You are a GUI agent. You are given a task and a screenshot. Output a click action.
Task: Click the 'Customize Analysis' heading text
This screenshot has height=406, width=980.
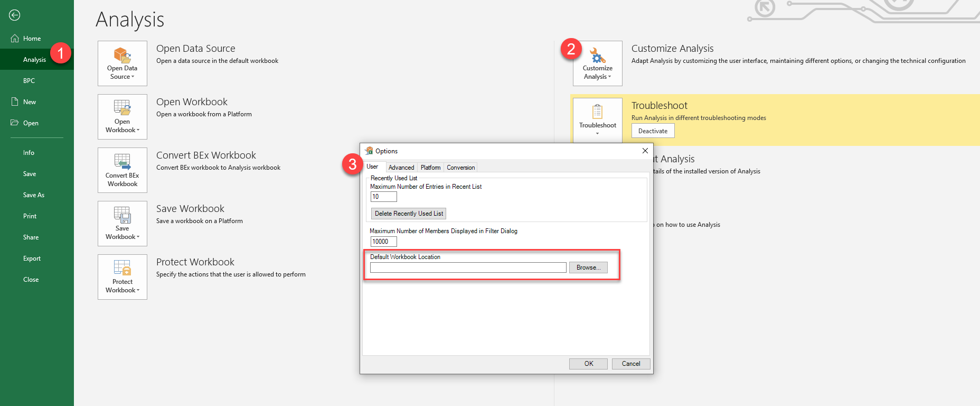(x=673, y=49)
